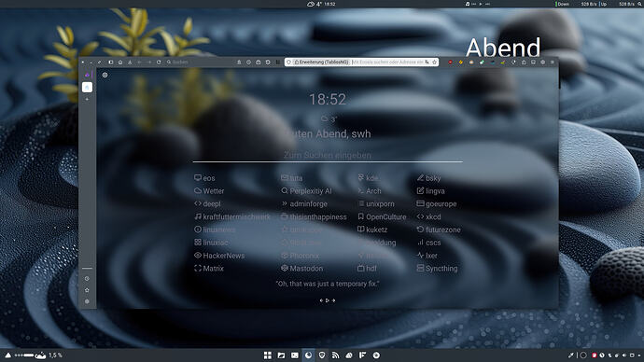The image size is (644, 362).
Task: Open sidebar settings gear at bottom
Action: (87, 301)
